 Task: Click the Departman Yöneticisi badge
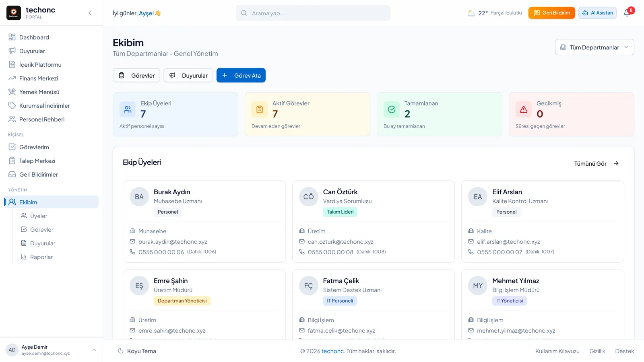tap(182, 301)
